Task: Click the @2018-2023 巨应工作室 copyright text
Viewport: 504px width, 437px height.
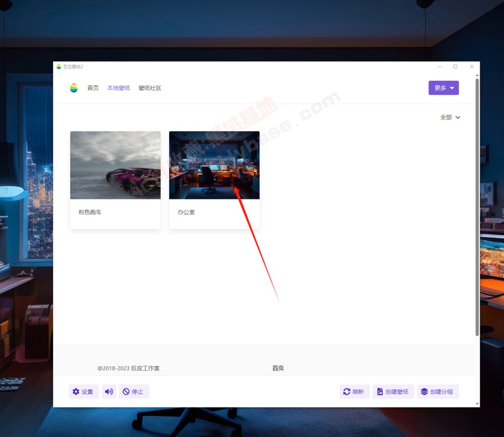Action: (129, 368)
